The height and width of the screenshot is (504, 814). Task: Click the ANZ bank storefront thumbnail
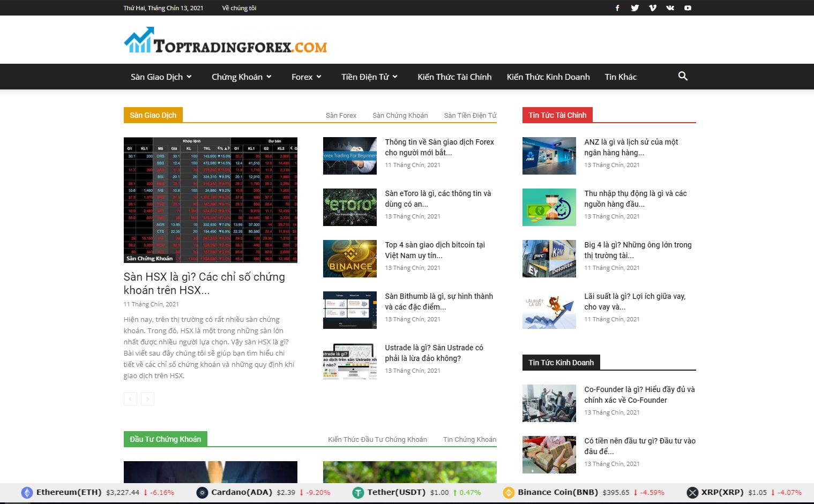tap(549, 156)
